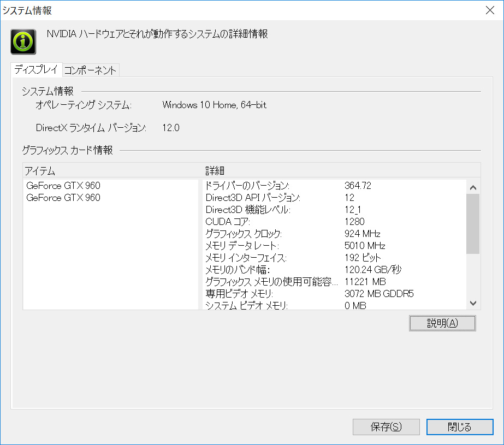504x445 pixels.
Task: Close the システム情報 window with X
Action: (x=489, y=10)
